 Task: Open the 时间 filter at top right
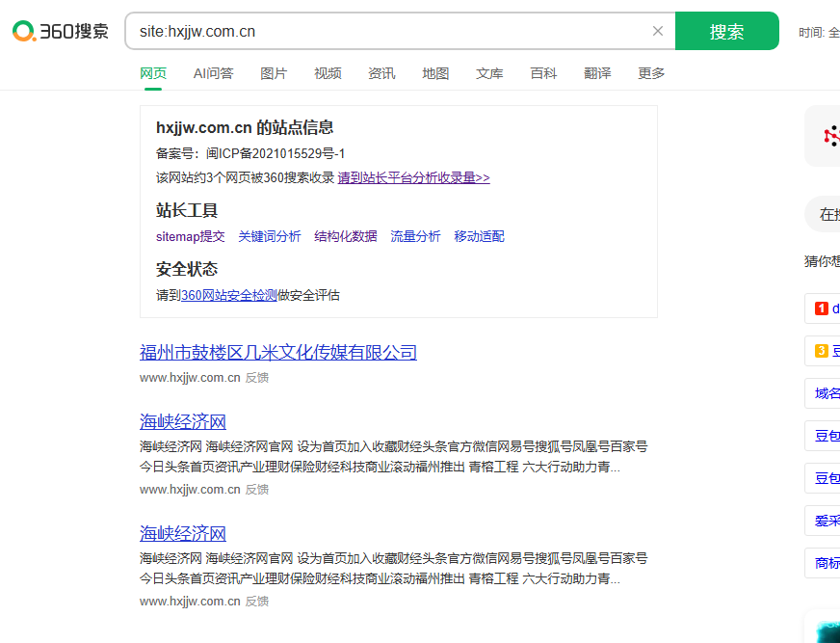click(819, 33)
